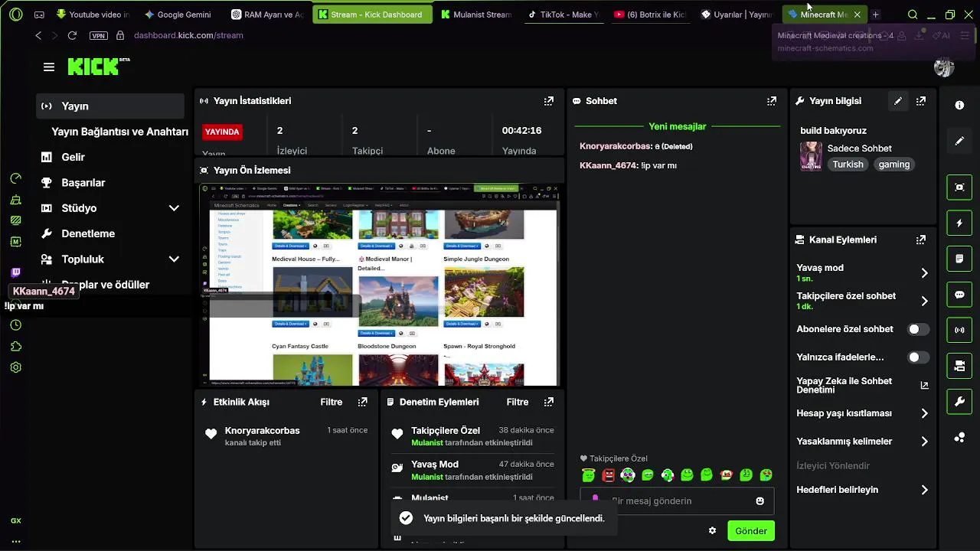Image resolution: width=980 pixels, height=551 pixels.
Task: Pop out the Sohbet chat panel
Action: [772, 101]
